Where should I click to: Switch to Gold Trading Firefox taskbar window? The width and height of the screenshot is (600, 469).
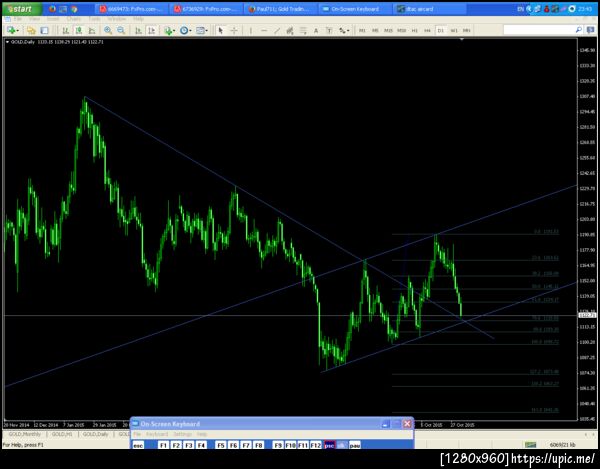281,9
